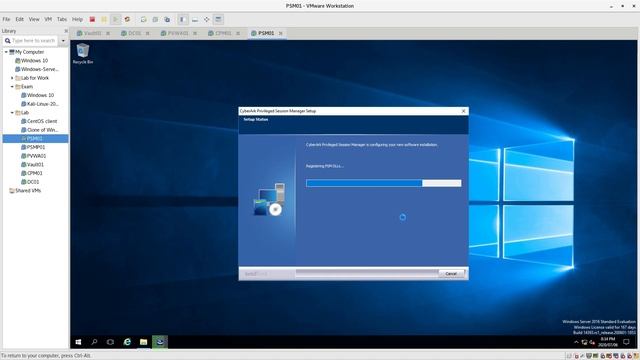640x360 pixels.
Task: Select PSMP01 VM in Library
Action: click(x=33, y=147)
